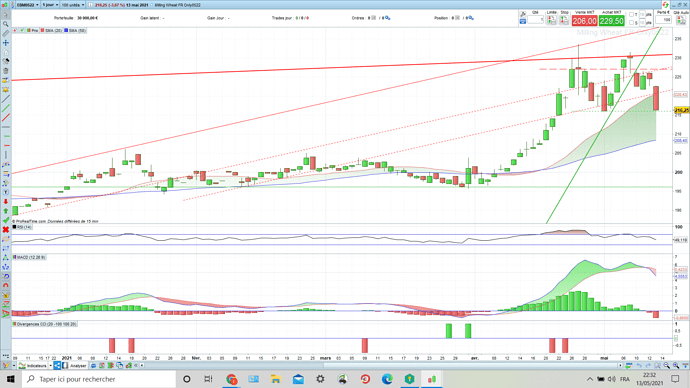The image size is (690, 388).
Task: Click the RSI (14) indicator label
Action: point(23,227)
